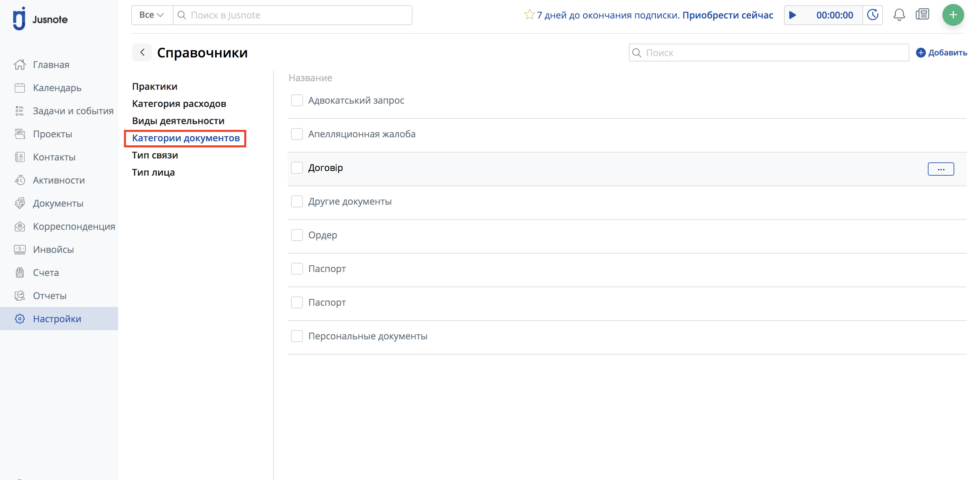Click the Добавить button label
Viewport: 980px width, 480px height.
click(947, 52)
